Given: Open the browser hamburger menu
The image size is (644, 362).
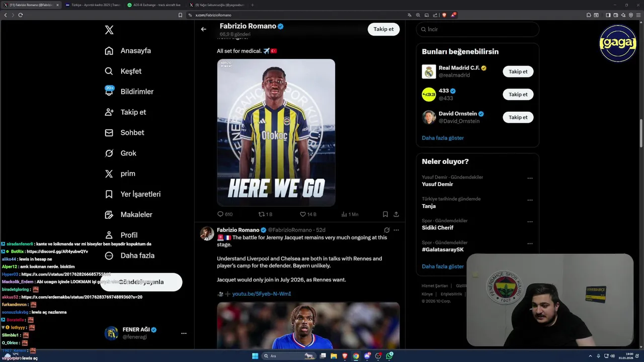Looking at the screenshot, I should click(638, 15).
